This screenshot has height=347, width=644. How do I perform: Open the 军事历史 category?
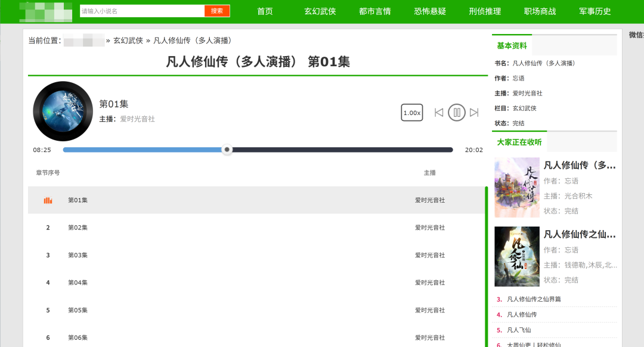coord(594,11)
